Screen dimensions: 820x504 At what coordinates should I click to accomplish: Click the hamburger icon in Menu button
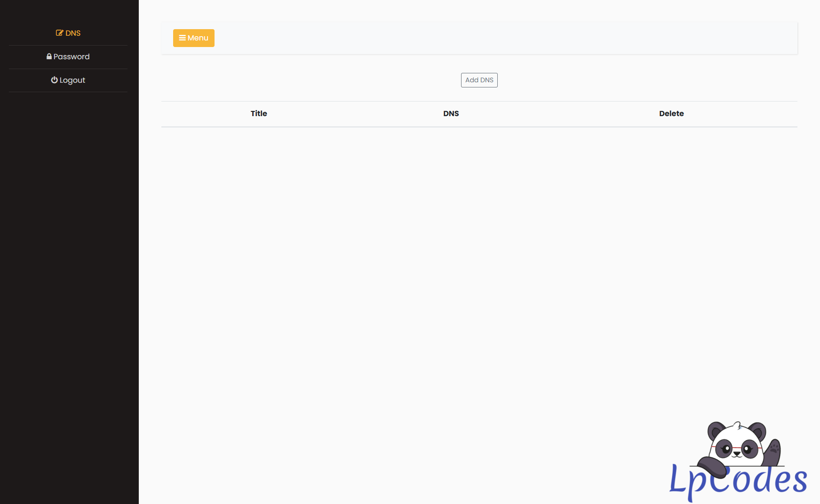pyautogui.click(x=182, y=38)
